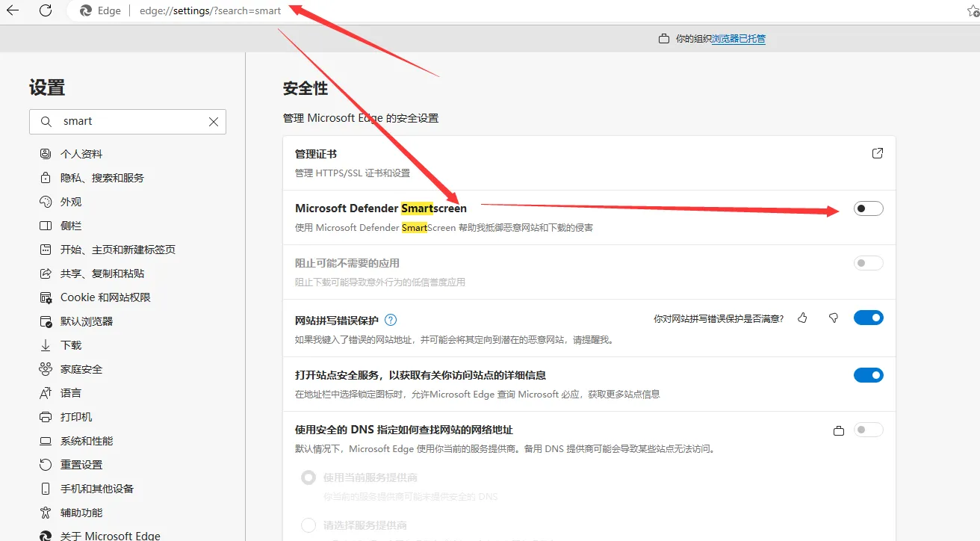
Task: Click the magnifier icon in settings search
Action: (x=46, y=122)
